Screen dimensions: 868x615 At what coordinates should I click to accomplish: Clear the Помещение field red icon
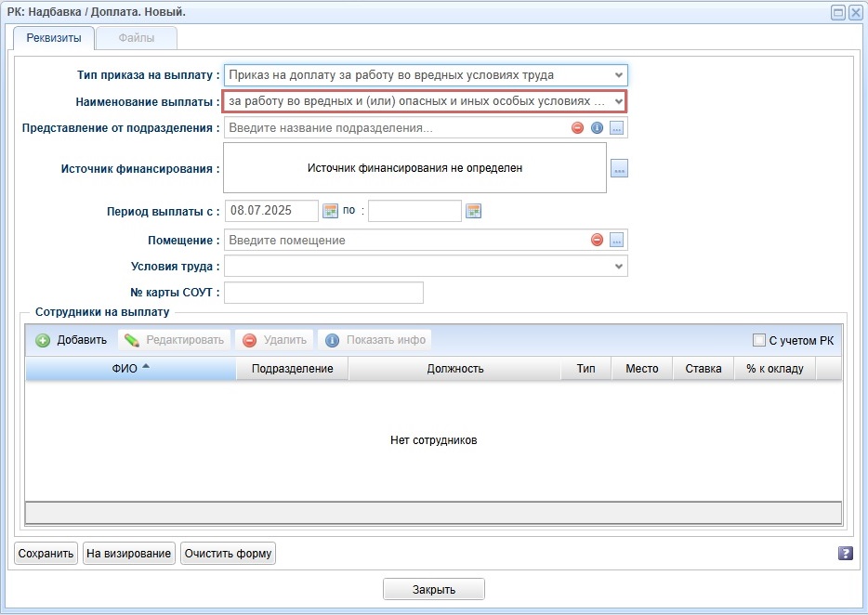point(597,241)
